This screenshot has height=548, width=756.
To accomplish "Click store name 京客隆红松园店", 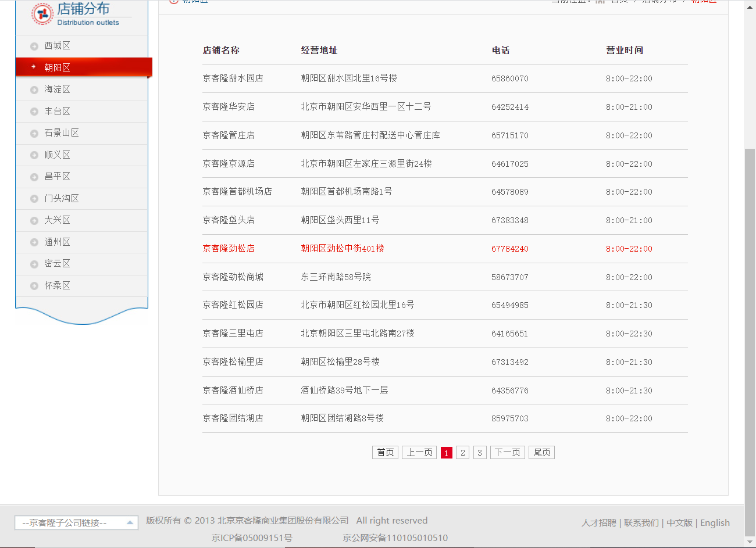I will pyautogui.click(x=233, y=305).
